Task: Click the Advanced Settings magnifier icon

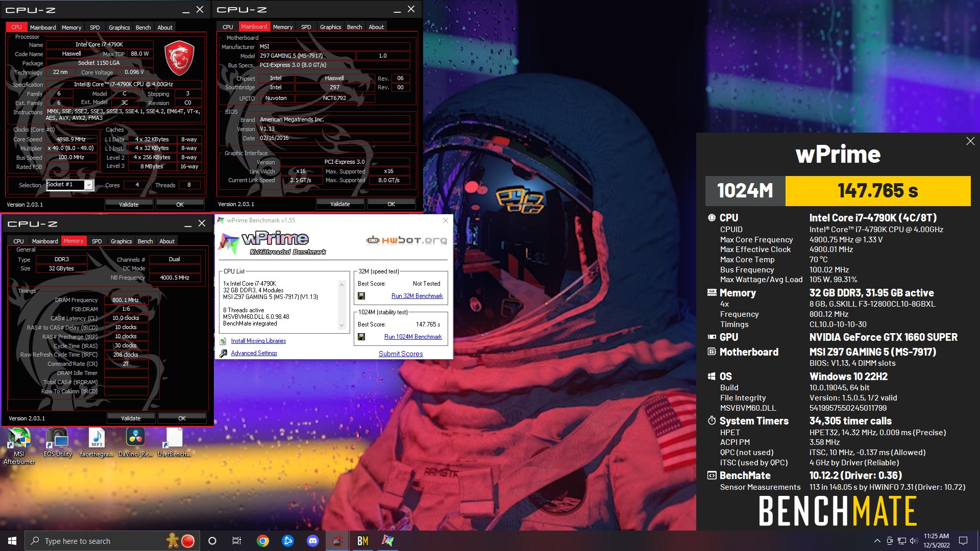Action: [x=223, y=353]
